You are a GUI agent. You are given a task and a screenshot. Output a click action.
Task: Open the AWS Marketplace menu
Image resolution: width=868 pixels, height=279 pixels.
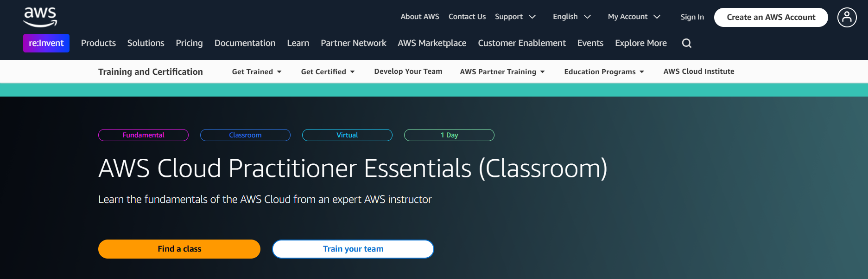[432, 43]
